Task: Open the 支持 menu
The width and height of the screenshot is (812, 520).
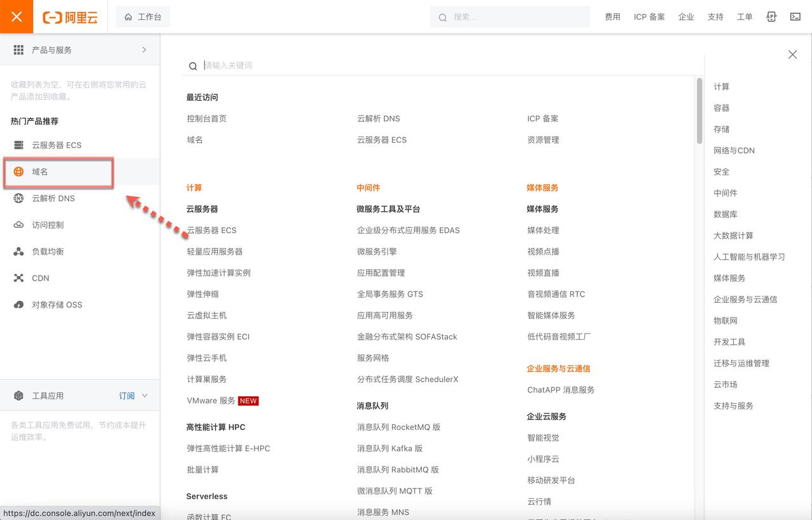Action: (x=715, y=17)
